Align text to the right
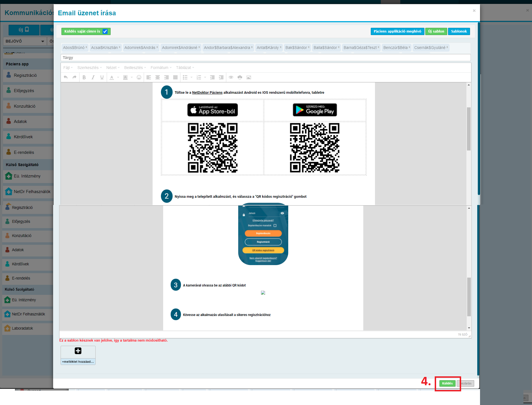Viewport: 532px width, 405px height. [166, 77]
